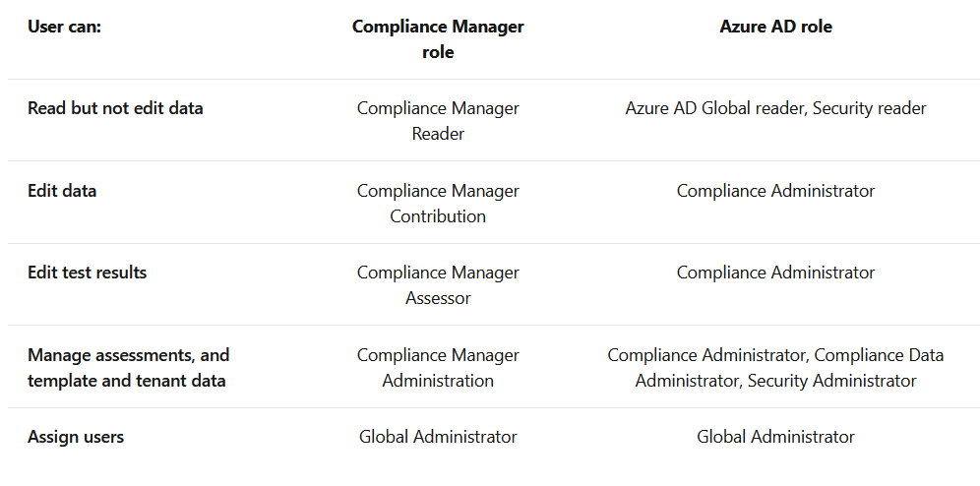Select the "Security Administrator" text
This screenshot has height=486, width=980.
tap(832, 381)
